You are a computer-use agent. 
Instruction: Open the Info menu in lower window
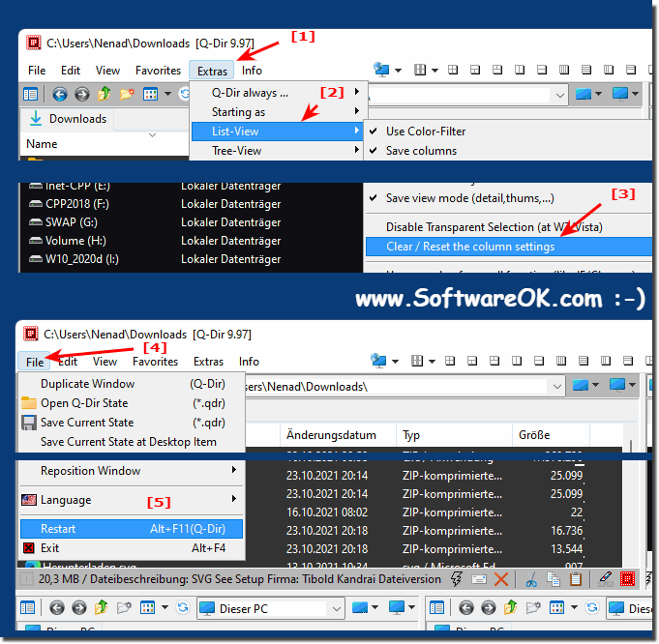coord(249,362)
